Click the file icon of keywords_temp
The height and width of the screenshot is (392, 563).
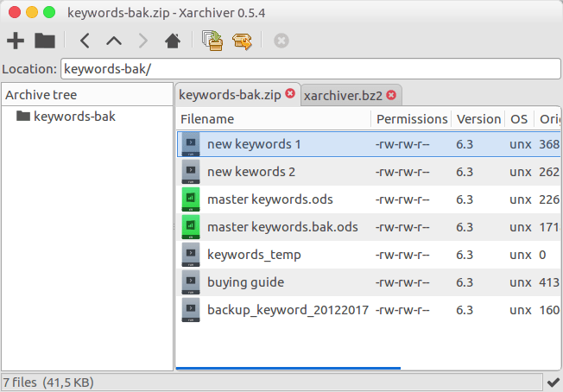click(191, 255)
